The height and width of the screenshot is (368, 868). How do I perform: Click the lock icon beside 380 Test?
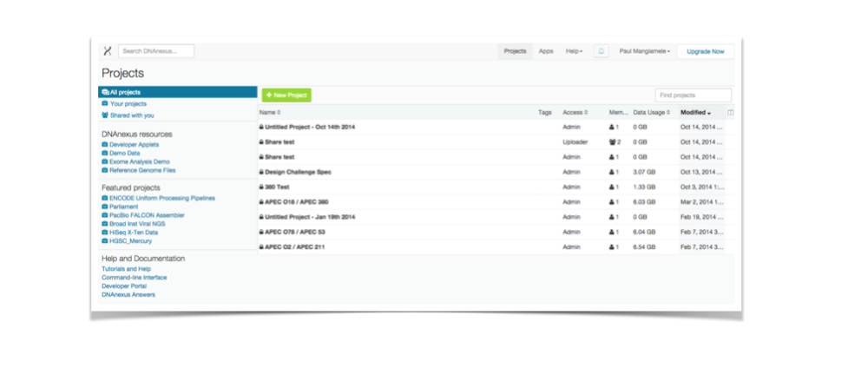(261, 187)
